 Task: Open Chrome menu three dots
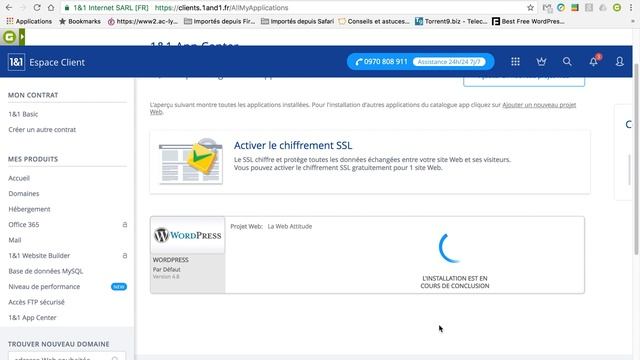(x=631, y=7)
